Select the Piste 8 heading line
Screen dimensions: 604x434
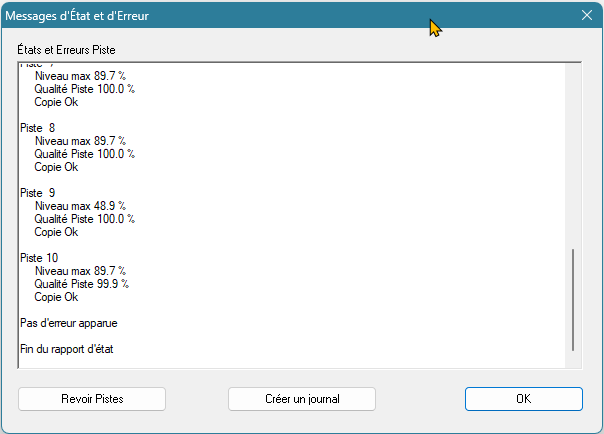coord(38,128)
